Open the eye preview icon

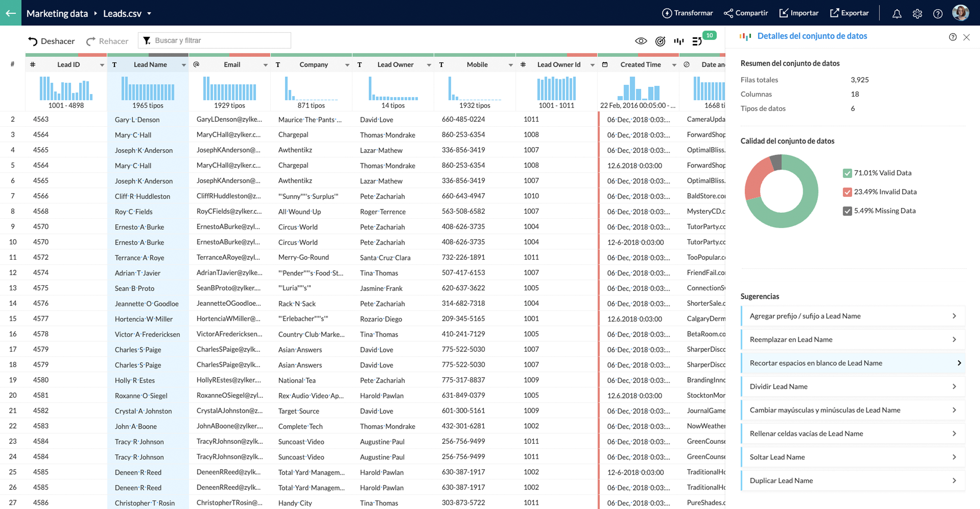[641, 41]
